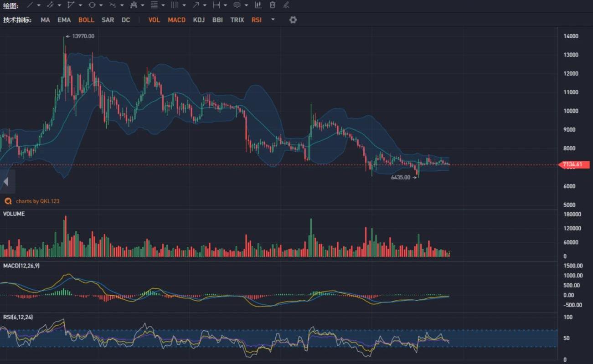Select the line drawing tool
This screenshot has height=364, width=593.
click(x=30, y=5)
